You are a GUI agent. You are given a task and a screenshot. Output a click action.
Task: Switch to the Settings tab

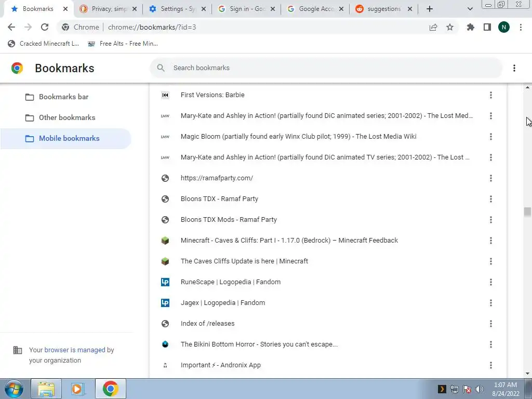177,9
